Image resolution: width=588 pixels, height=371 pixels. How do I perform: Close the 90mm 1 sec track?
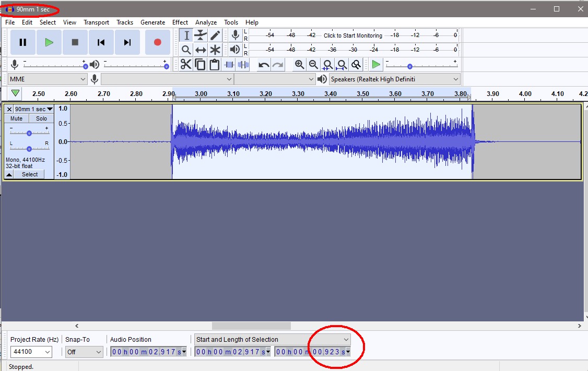pos(9,109)
